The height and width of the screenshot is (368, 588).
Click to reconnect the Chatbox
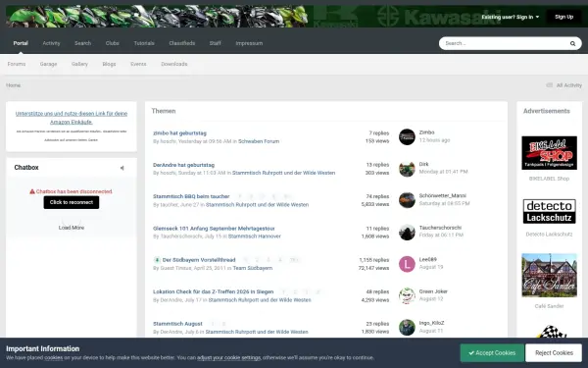(x=72, y=202)
